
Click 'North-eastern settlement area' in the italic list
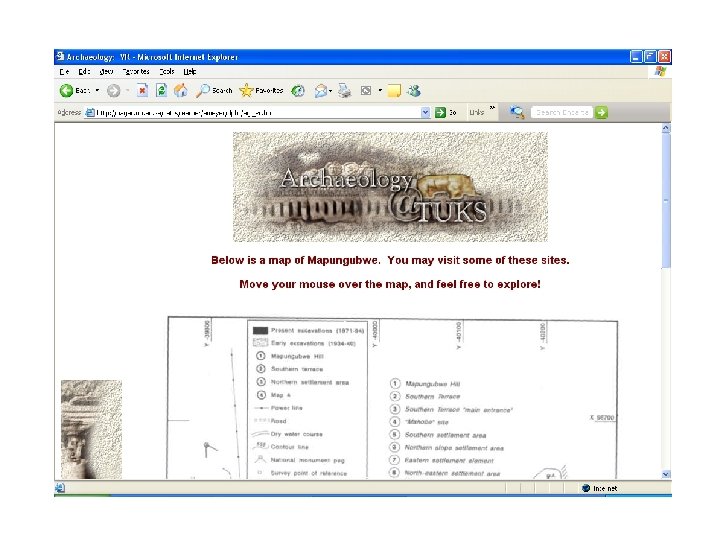[452, 473]
